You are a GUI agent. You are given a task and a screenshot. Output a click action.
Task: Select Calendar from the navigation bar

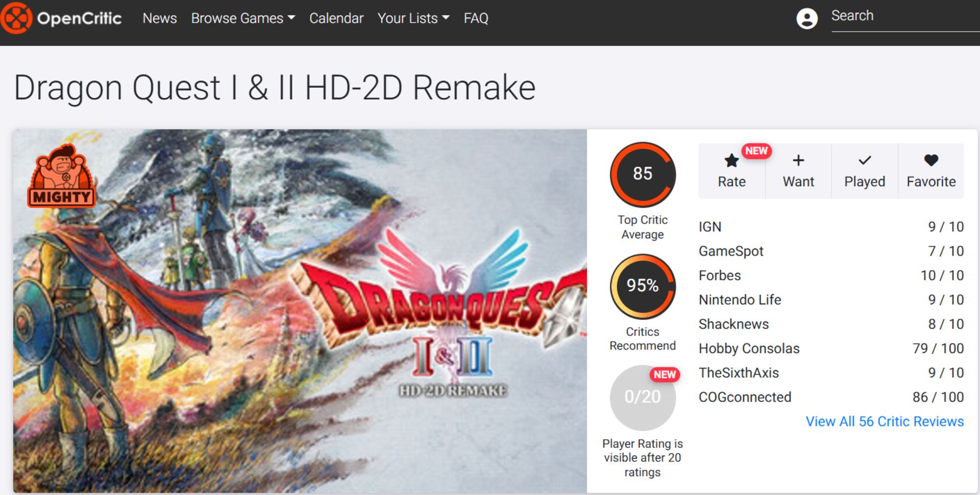tap(336, 18)
